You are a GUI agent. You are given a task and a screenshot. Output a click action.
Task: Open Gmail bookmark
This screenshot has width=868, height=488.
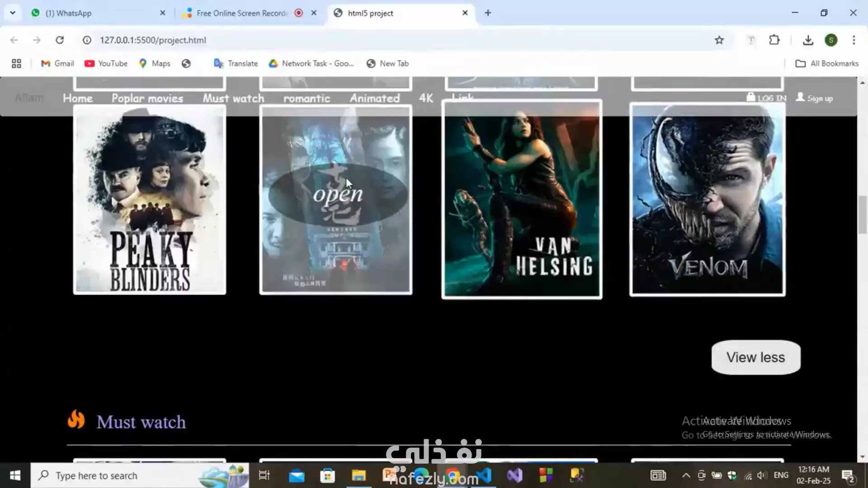coord(57,64)
